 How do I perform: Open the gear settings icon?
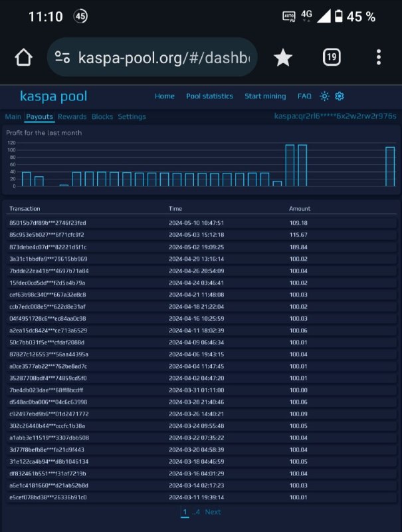340,96
